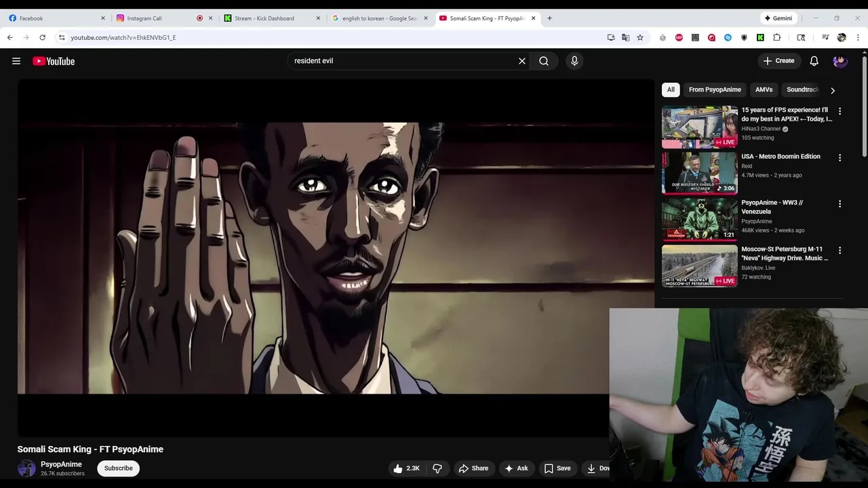Screen dimensions: 868x488
Task: Open options for USA - Metro Boomin Edition
Action: click(x=840, y=158)
